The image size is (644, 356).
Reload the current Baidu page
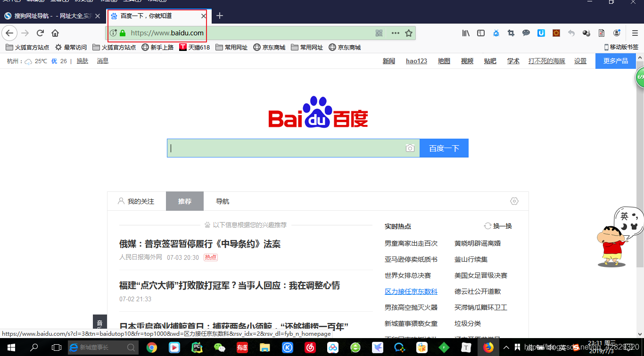[40, 33]
